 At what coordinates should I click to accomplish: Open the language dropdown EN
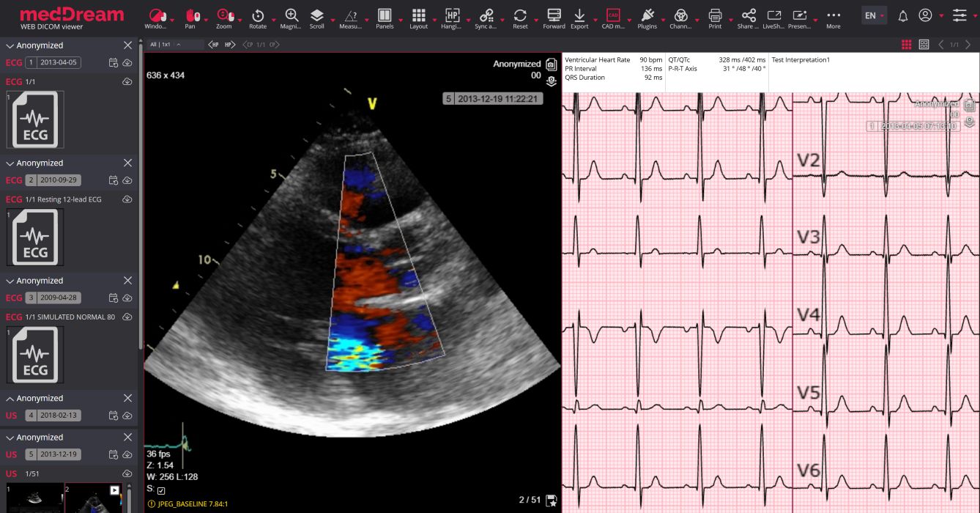pyautogui.click(x=875, y=15)
